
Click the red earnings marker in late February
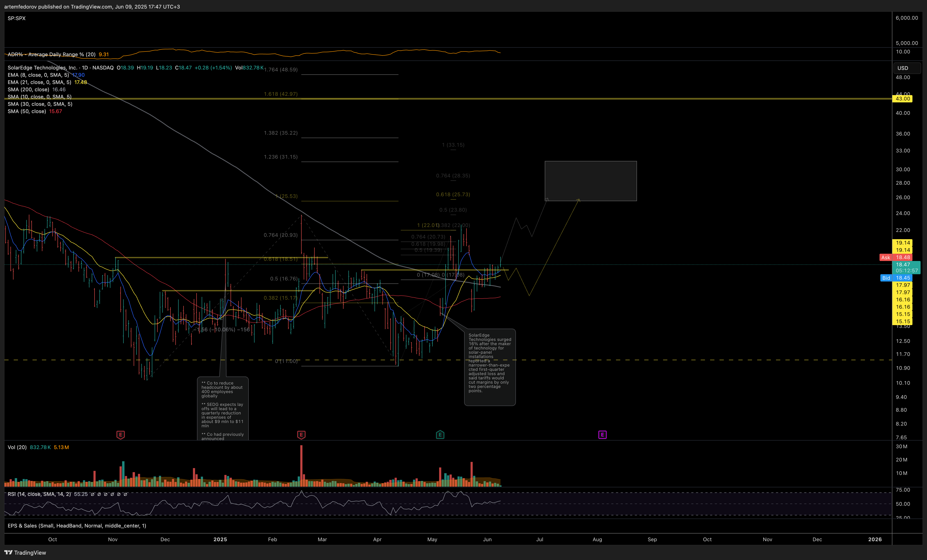click(301, 435)
